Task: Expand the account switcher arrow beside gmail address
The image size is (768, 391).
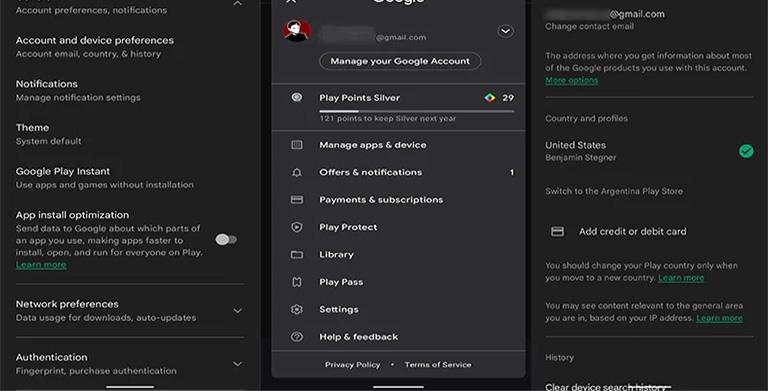Action: point(505,31)
